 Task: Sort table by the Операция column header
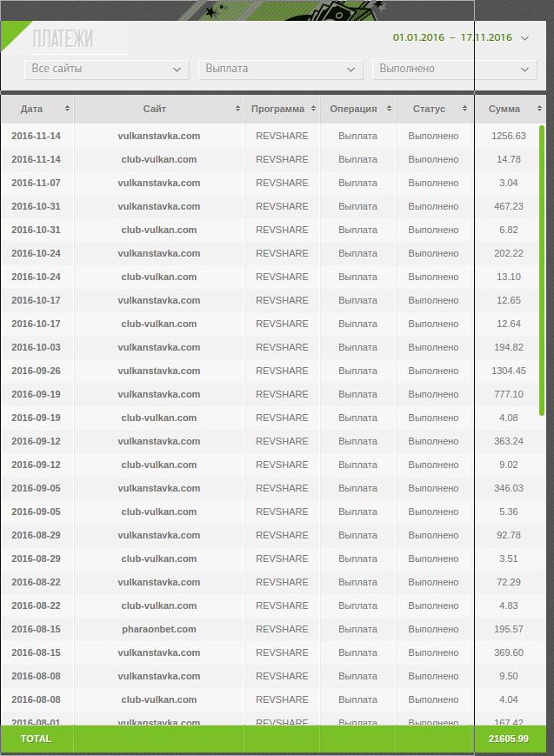click(x=357, y=109)
